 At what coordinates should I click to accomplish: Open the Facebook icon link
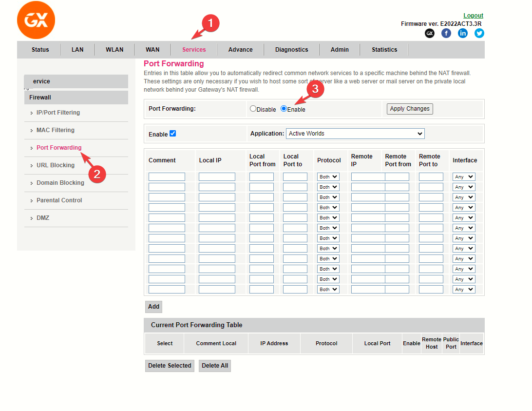click(x=446, y=33)
